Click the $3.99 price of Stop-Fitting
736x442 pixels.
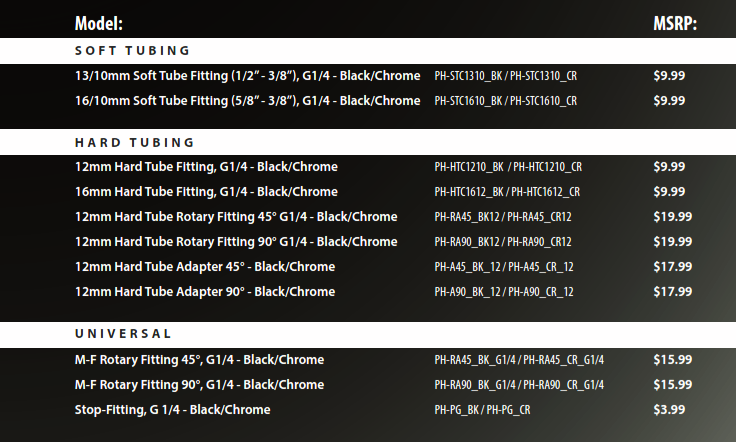(669, 410)
